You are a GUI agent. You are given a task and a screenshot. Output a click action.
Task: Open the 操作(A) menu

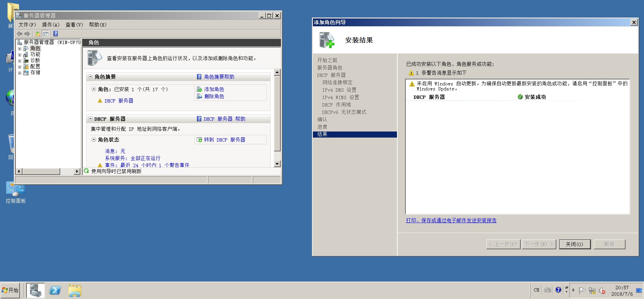click(x=51, y=25)
